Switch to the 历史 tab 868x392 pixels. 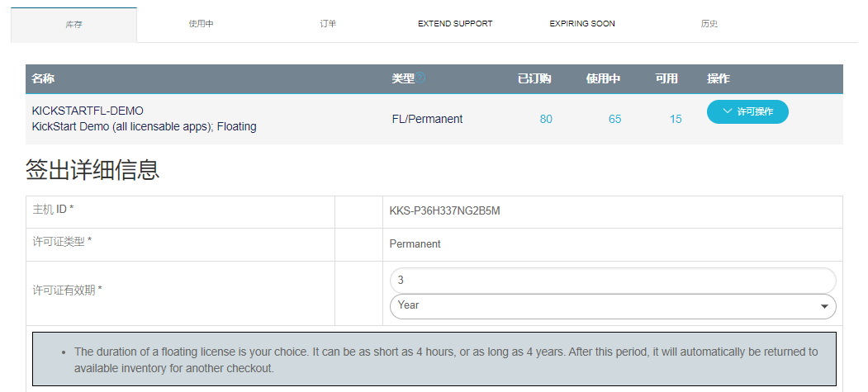[x=709, y=24]
